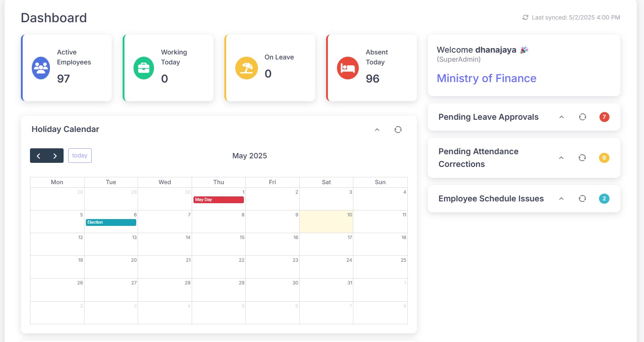
Task: Click the Absent Today bed icon
Action: point(347,68)
